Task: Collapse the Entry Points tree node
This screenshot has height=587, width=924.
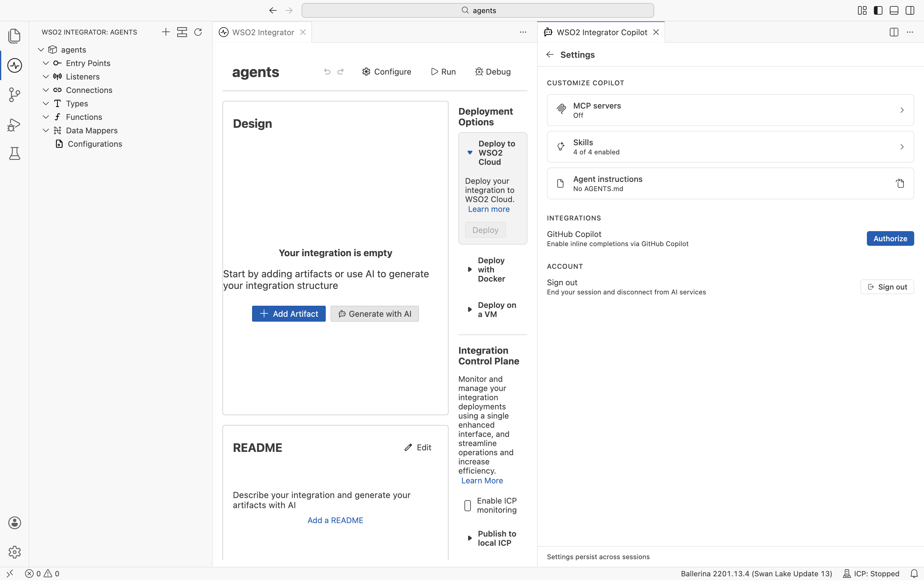Action: (46, 63)
